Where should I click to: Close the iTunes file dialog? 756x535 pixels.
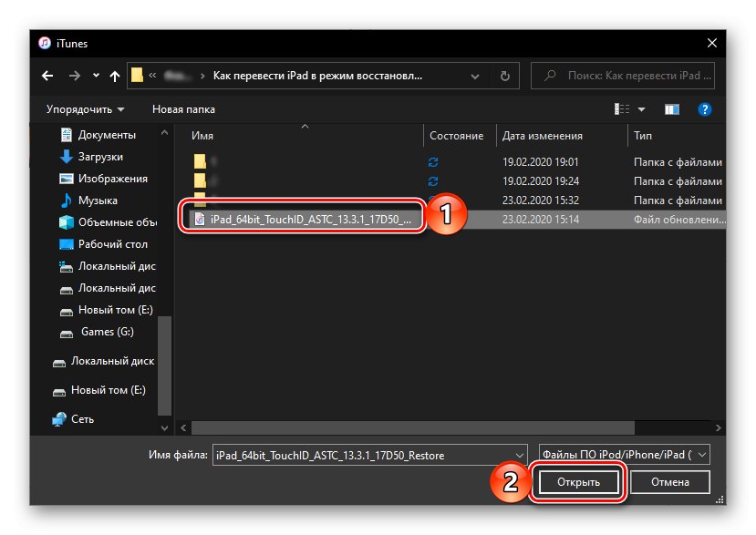[x=711, y=43]
